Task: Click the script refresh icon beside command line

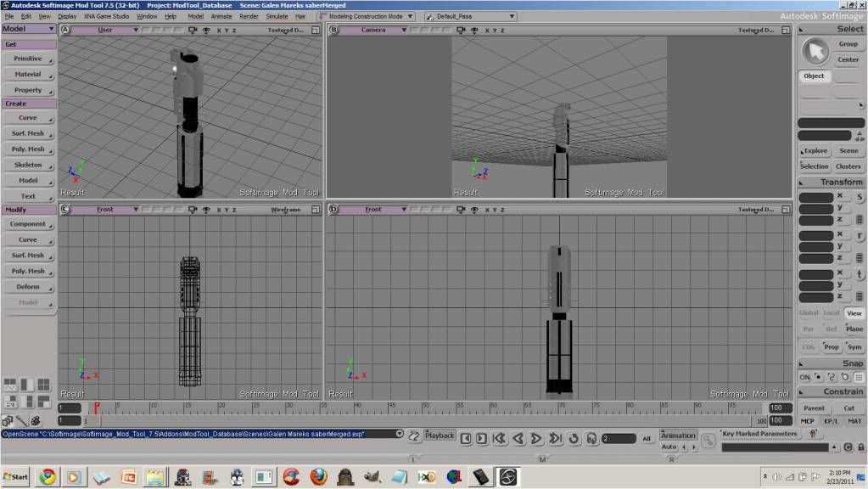Action: pos(414,436)
